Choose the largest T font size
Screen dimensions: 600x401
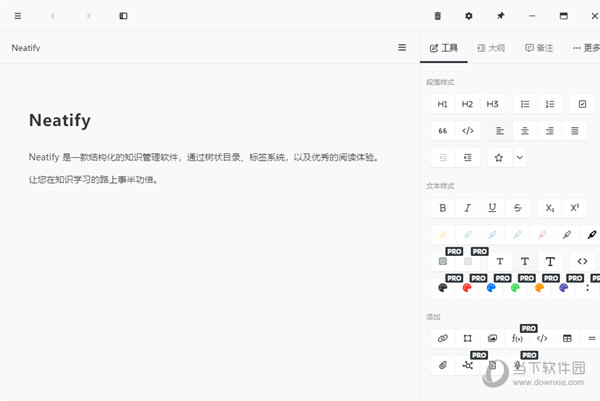pyautogui.click(x=550, y=261)
